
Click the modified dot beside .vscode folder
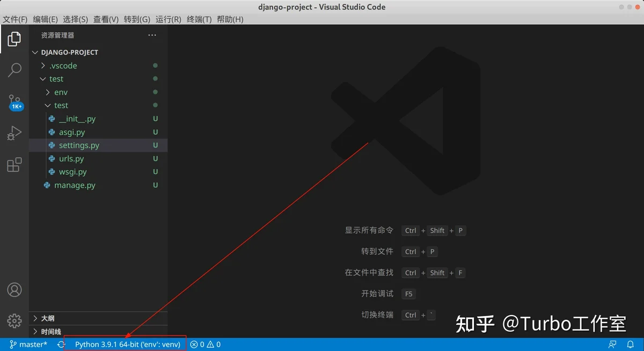(155, 65)
